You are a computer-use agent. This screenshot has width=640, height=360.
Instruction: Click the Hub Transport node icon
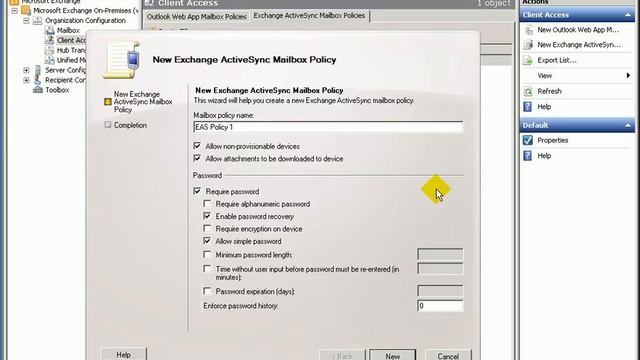click(x=50, y=50)
